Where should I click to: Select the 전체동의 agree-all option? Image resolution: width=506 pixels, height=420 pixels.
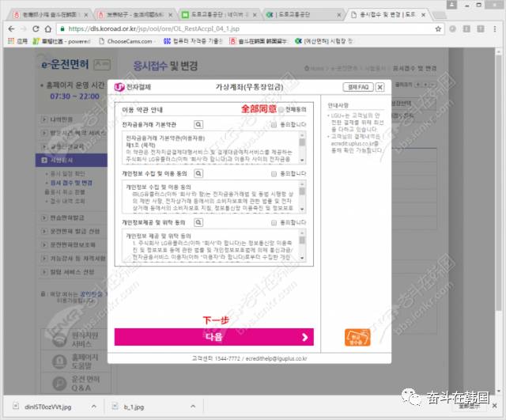coord(281,110)
